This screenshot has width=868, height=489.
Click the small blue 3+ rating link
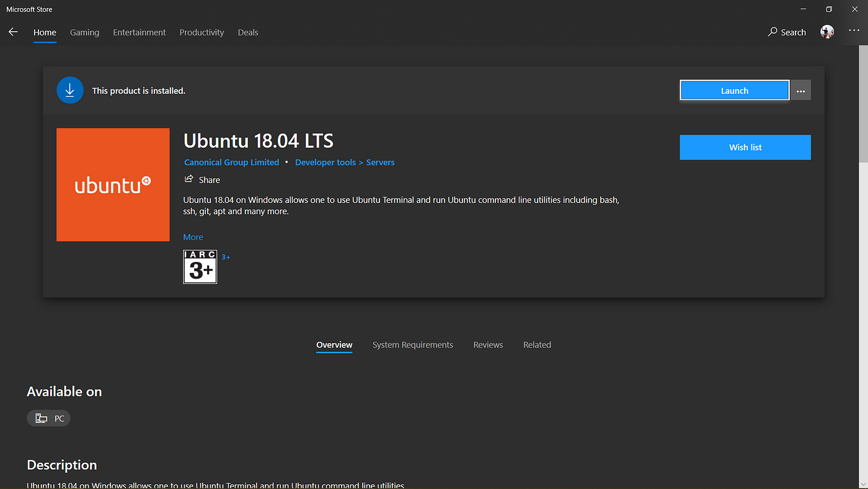(x=226, y=257)
